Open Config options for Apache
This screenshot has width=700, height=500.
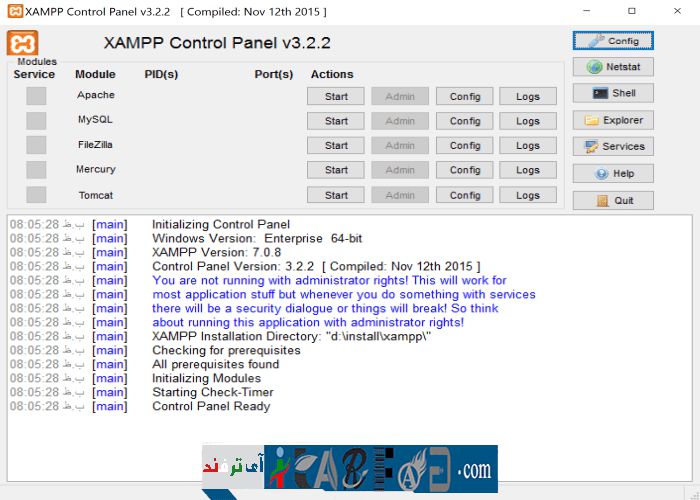click(465, 96)
